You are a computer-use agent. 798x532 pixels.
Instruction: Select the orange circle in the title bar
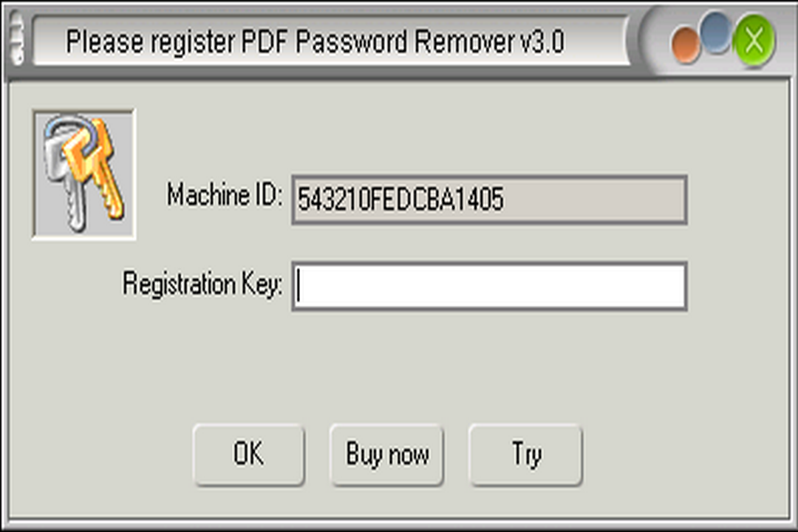pyautogui.click(x=686, y=44)
